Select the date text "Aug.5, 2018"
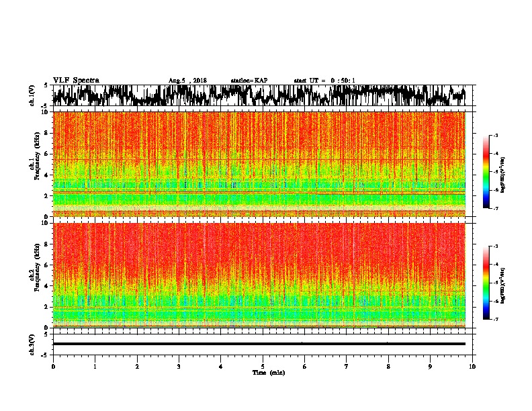This screenshot has height=411, width=532. (x=187, y=81)
